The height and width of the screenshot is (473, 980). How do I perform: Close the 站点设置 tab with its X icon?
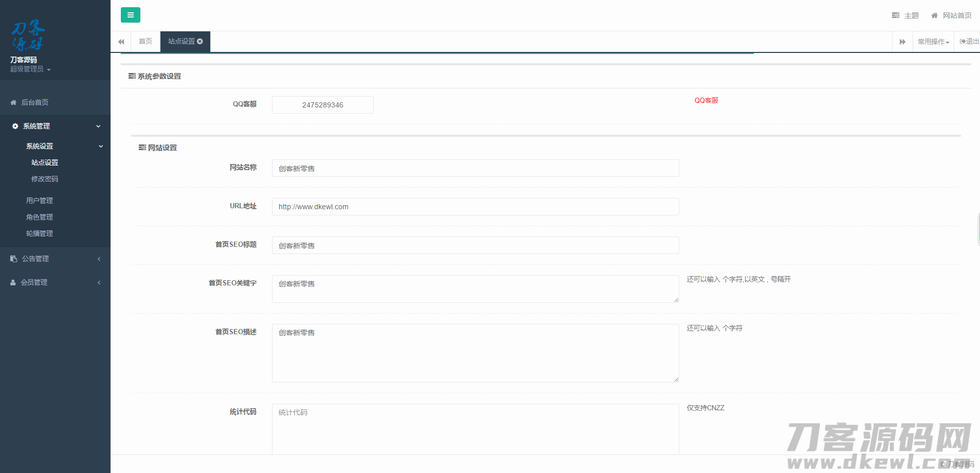pos(200,41)
